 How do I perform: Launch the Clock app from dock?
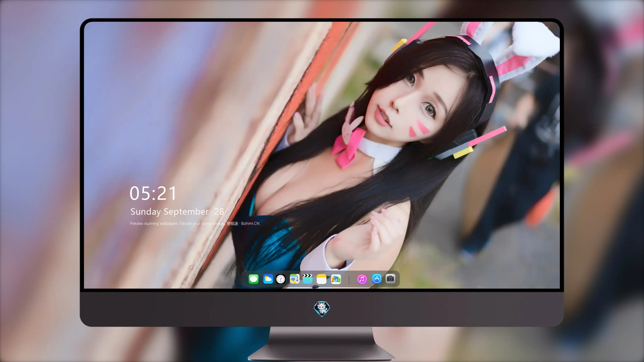click(281, 279)
